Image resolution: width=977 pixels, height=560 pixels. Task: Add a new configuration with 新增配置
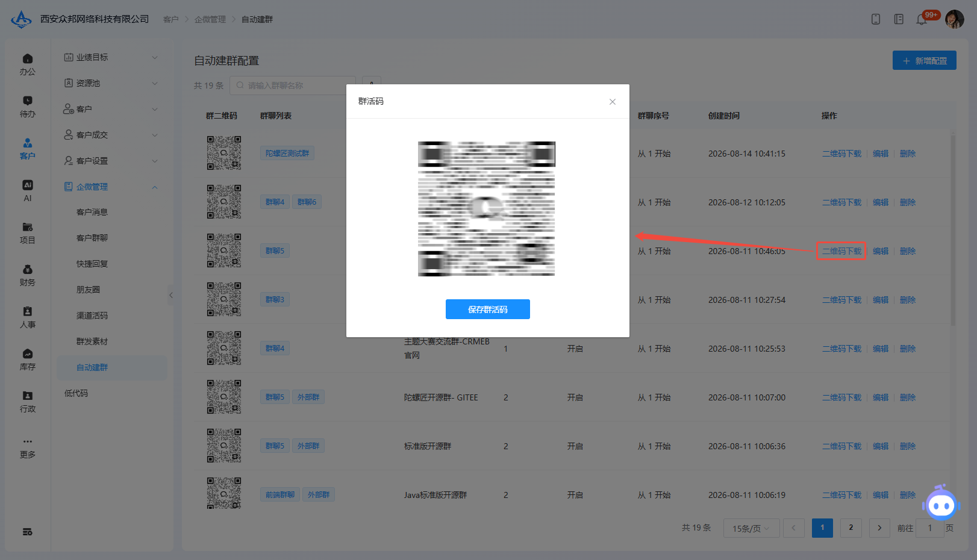925,61
